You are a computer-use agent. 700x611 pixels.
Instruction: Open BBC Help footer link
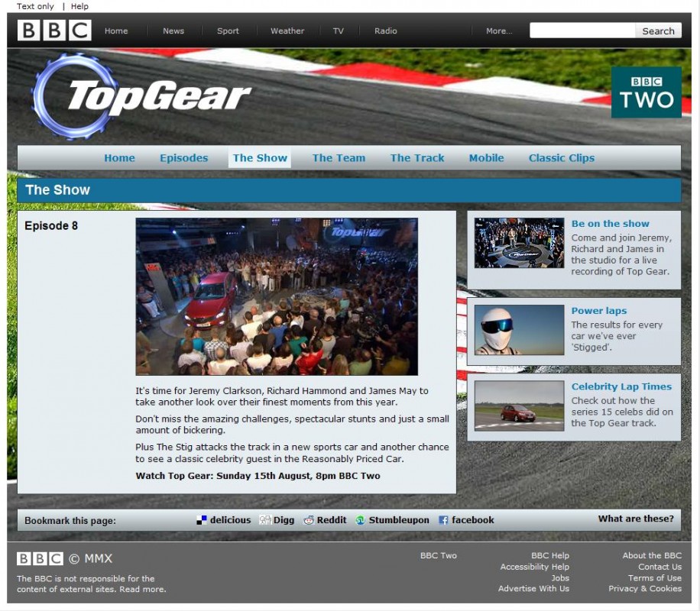(x=550, y=555)
